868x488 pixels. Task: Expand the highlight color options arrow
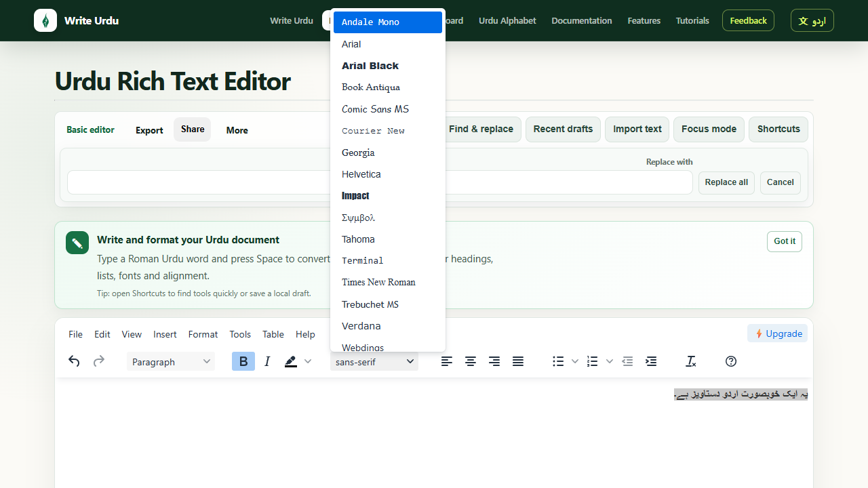point(308,361)
